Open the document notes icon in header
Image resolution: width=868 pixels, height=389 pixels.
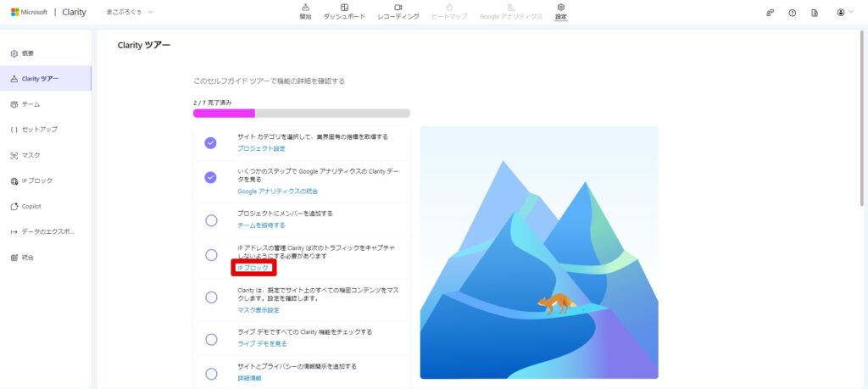(815, 13)
